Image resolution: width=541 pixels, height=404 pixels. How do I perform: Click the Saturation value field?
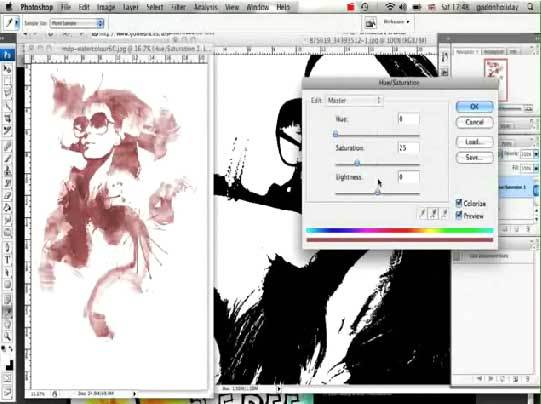[409, 148]
